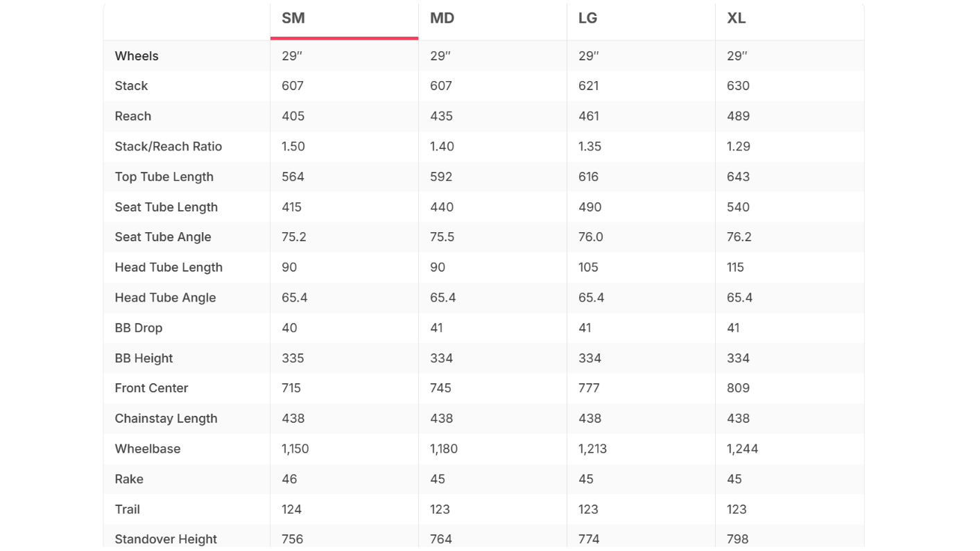Image resolution: width=980 pixels, height=551 pixels.
Task: Select the Top Tube Length label
Action: [x=164, y=177]
